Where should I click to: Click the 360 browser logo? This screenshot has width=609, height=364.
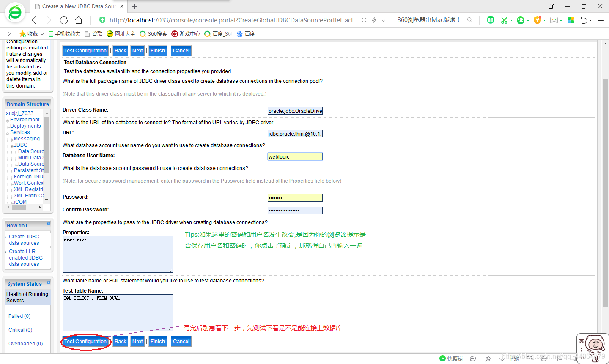pos(15,13)
